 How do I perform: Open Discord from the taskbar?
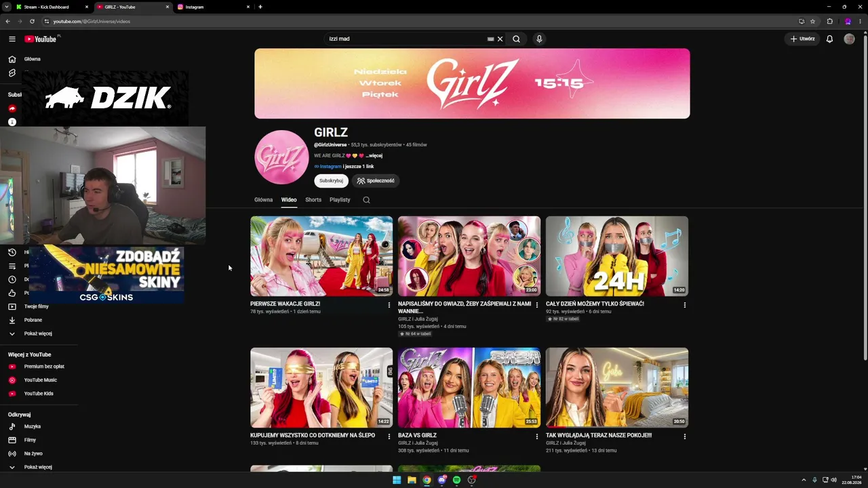point(441,480)
